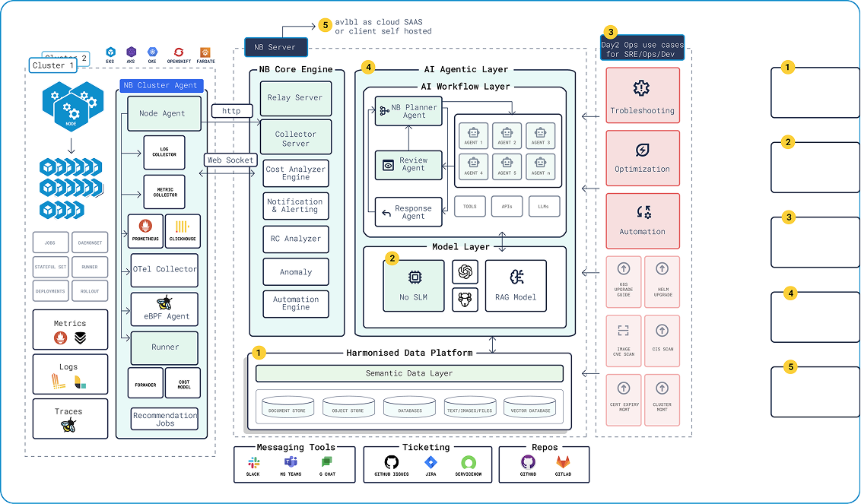
Task: Click the Clickhouse icon box
Action: click(183, 231)
